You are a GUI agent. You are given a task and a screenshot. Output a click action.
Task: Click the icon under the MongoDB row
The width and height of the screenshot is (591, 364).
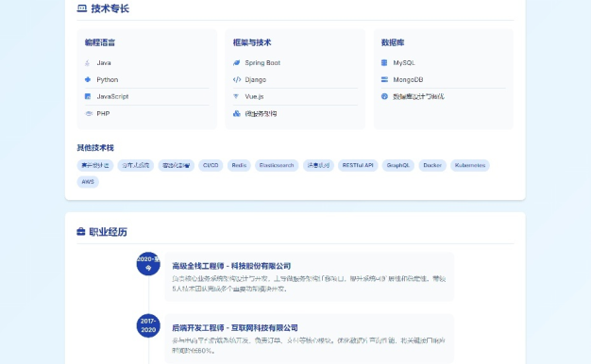(x=384, y=96)
